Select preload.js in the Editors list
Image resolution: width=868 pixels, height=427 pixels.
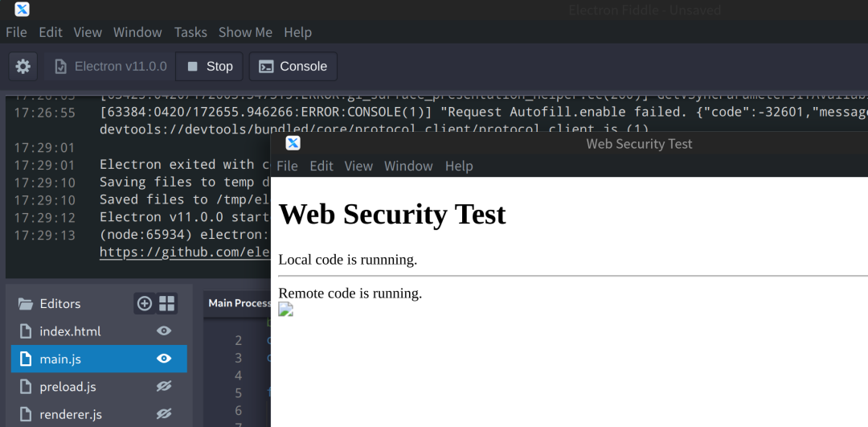99,387
